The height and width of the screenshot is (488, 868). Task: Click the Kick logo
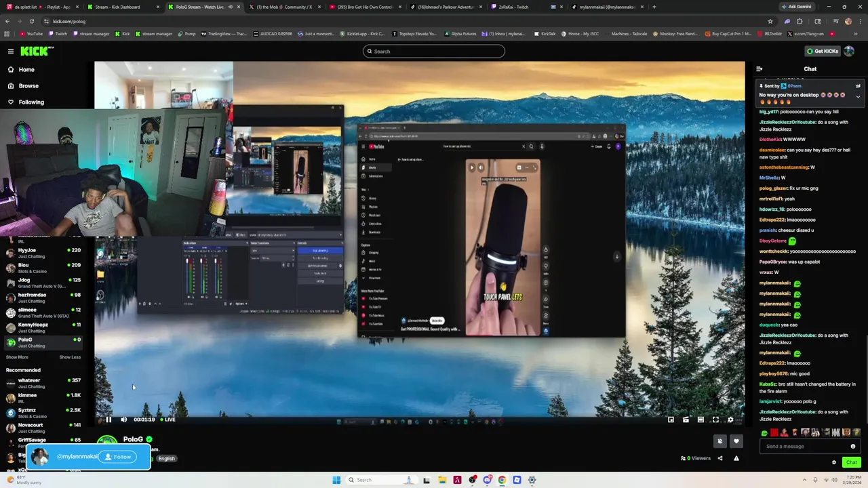35,51
